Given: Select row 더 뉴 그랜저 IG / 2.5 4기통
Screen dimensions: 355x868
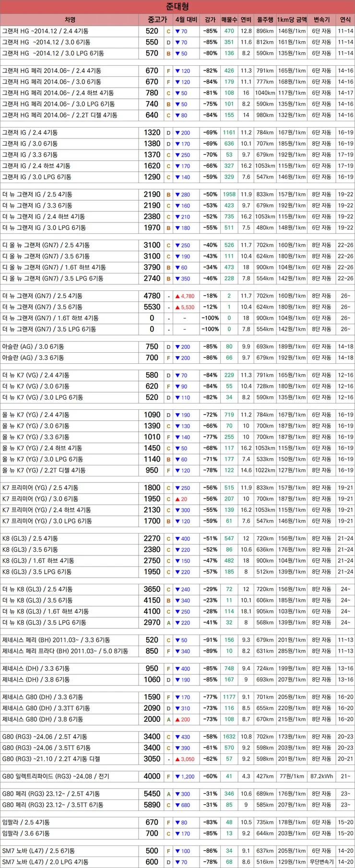Looking at the screenshot, I should coord(177,195).
